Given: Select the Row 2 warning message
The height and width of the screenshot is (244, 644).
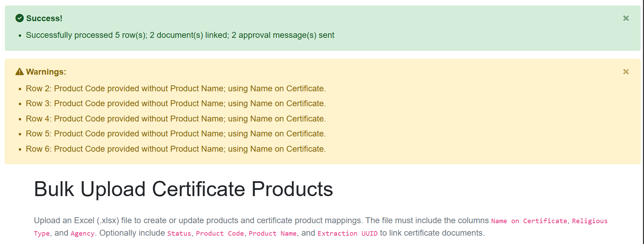Looking at the screenshot, I should [x=175, y=89].
